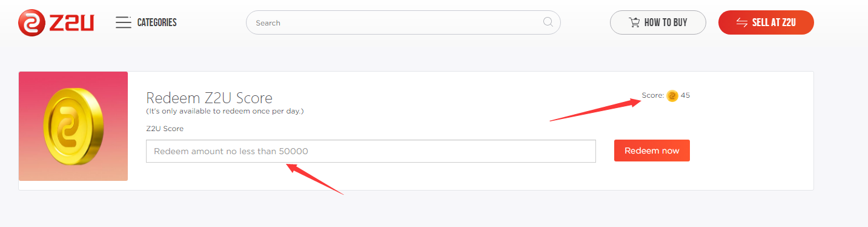Click the SELL AT Z2U button
Screen dimensions: 868x227
coord(766,22)
